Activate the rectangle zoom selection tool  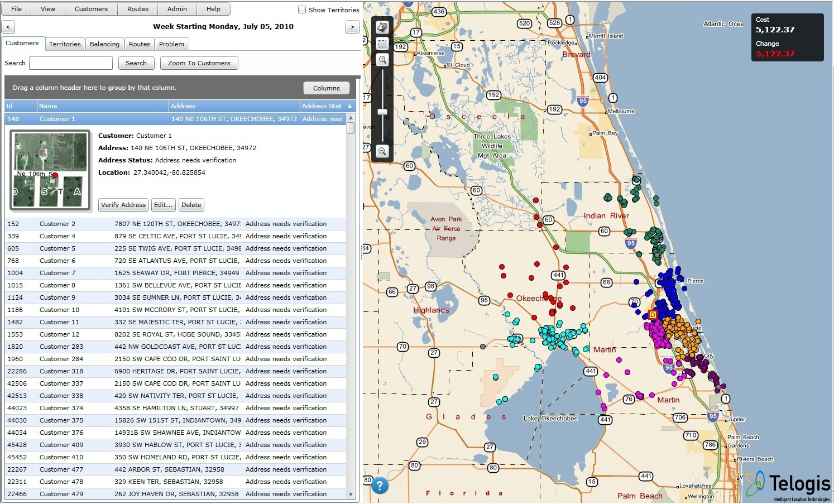point(382,44)
